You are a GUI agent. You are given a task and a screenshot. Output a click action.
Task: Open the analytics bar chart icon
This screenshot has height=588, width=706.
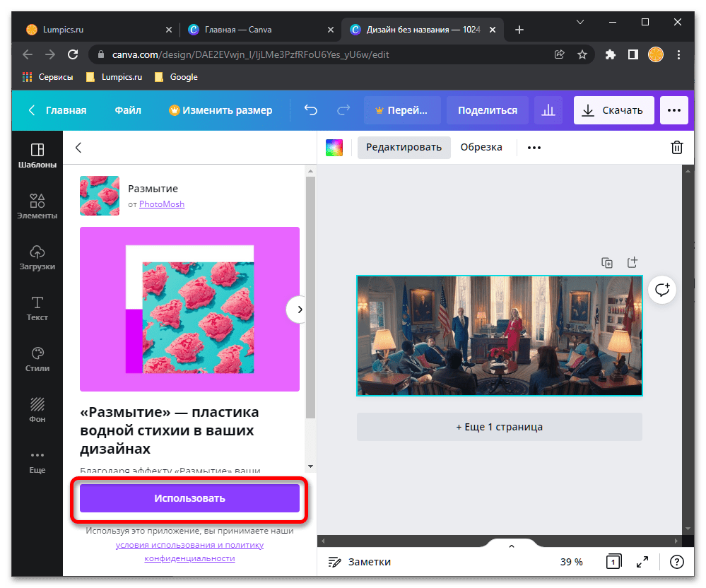(548, 110)
